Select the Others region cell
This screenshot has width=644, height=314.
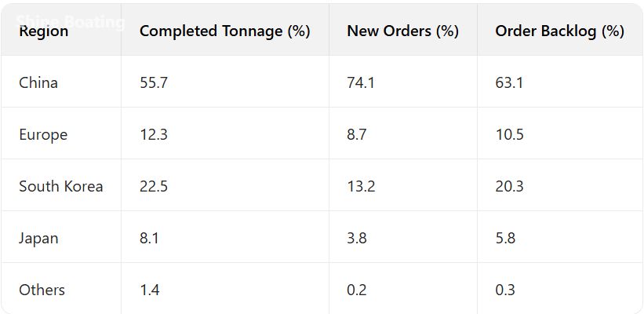click(42, 290)
